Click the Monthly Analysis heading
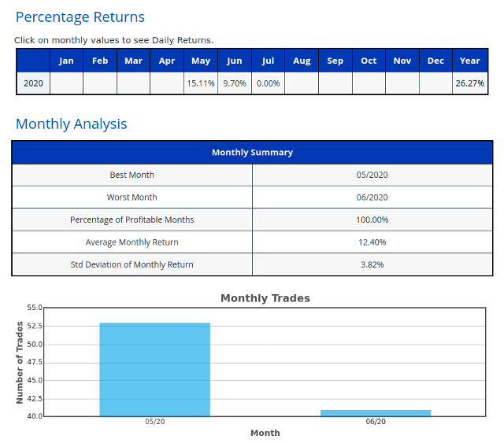 click(72, 124)
